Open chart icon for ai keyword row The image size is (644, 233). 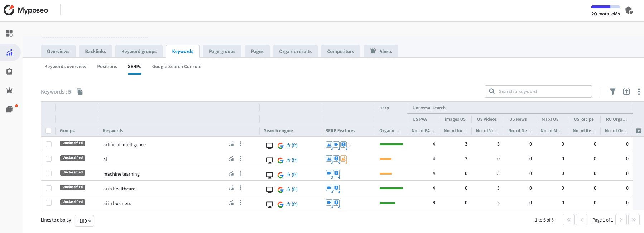(231, 159)
